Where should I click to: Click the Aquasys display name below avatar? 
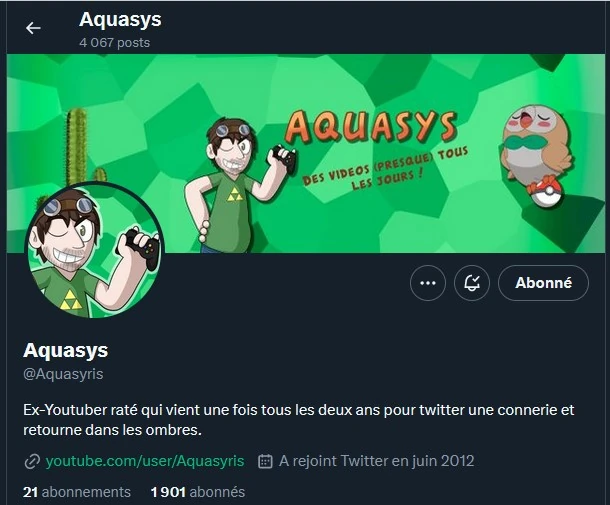coord(66,350)
